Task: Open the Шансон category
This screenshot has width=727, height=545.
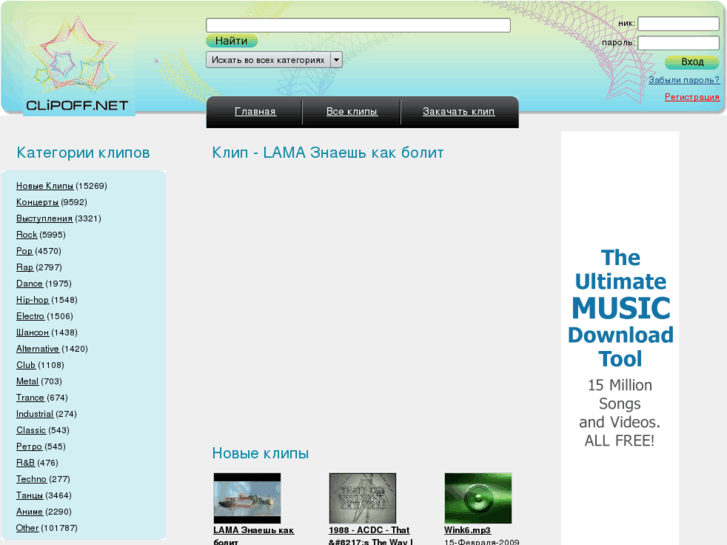Action: click(32, 333)
